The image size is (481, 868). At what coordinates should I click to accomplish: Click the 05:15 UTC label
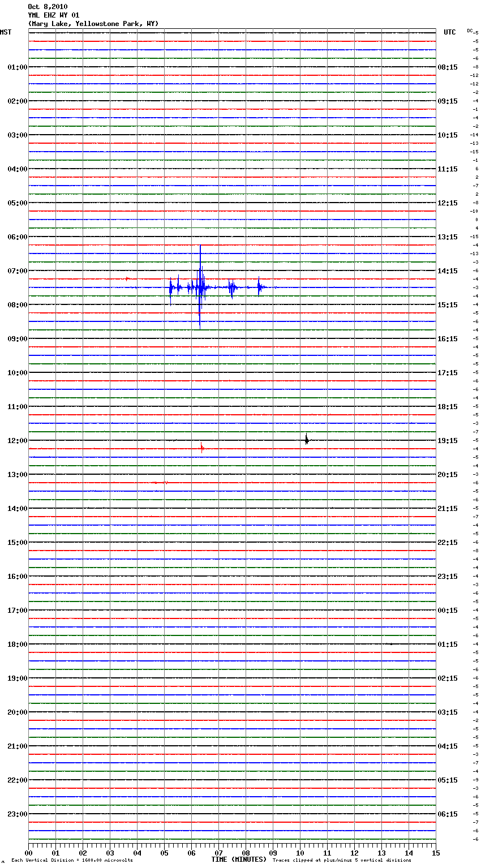[448, 780]
